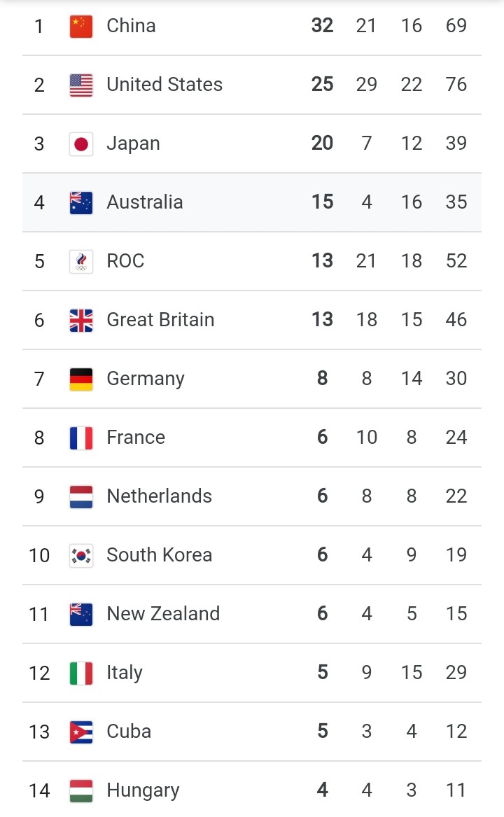Select rank number 7 for Germany
Viewport: 504px width, 817px height.
39,379
